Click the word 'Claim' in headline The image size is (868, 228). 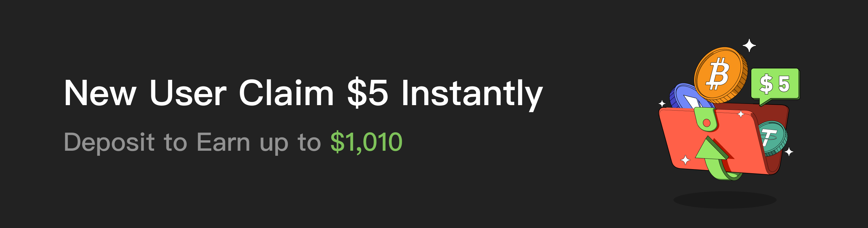point(286,93)
